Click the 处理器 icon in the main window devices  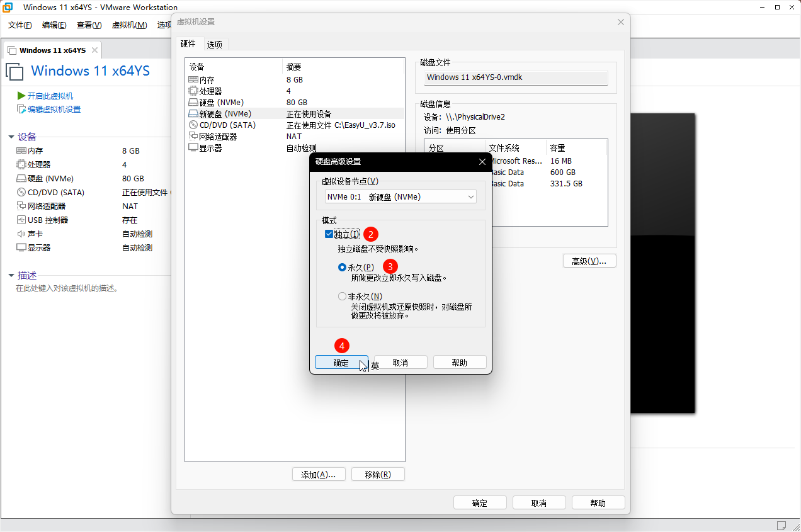coord(21,165)
